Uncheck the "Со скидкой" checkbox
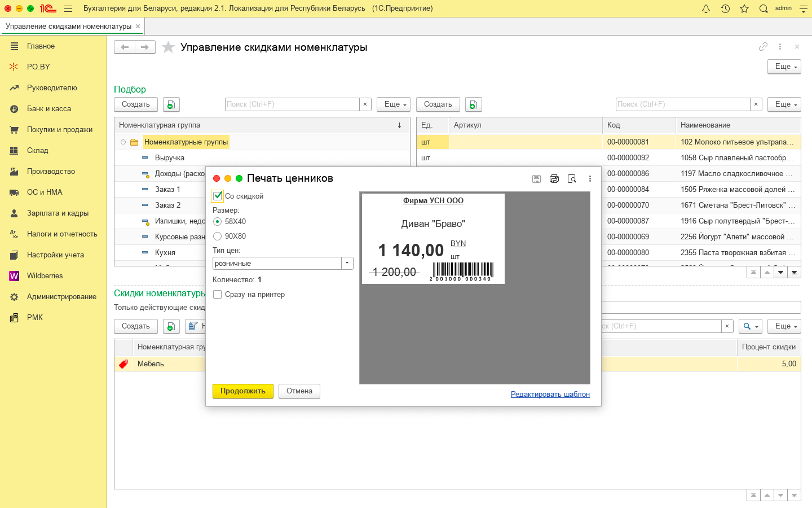This screenshot has width=812, height=508. click(218, 196)
